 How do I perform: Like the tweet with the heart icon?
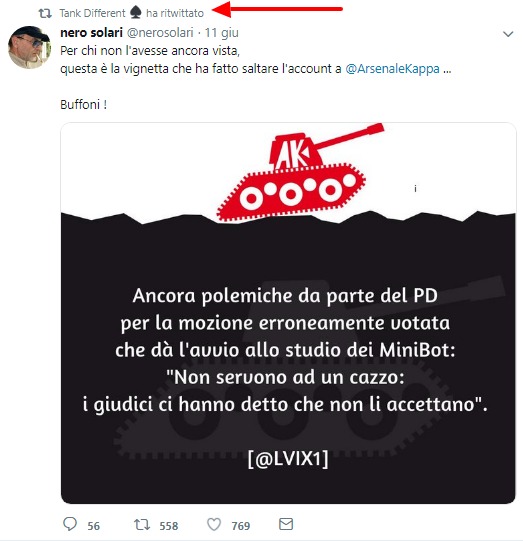pyautogui.click(x=214, y=524)
